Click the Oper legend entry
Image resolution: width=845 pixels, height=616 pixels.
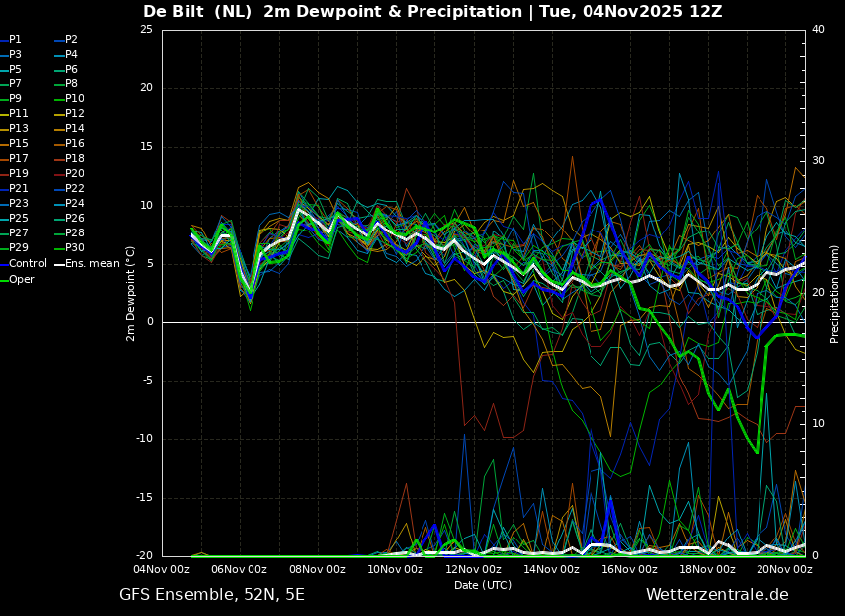tap(21, 280)
